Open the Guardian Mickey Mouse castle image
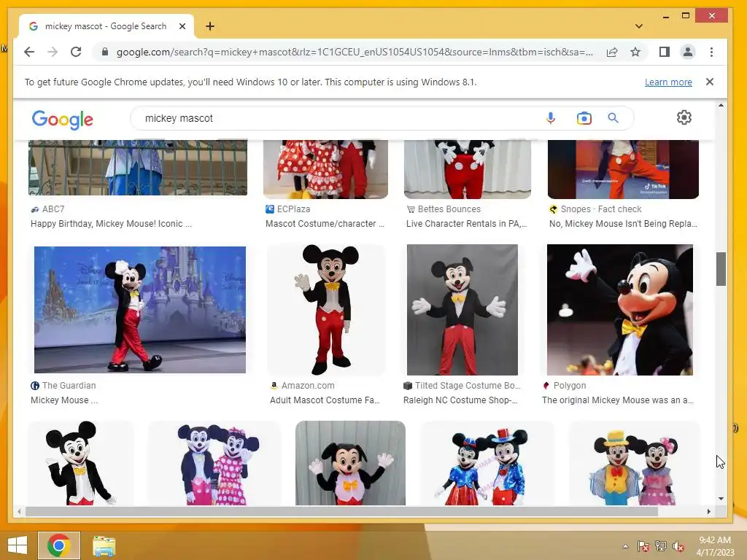747x560 pixels. [140, 309]
